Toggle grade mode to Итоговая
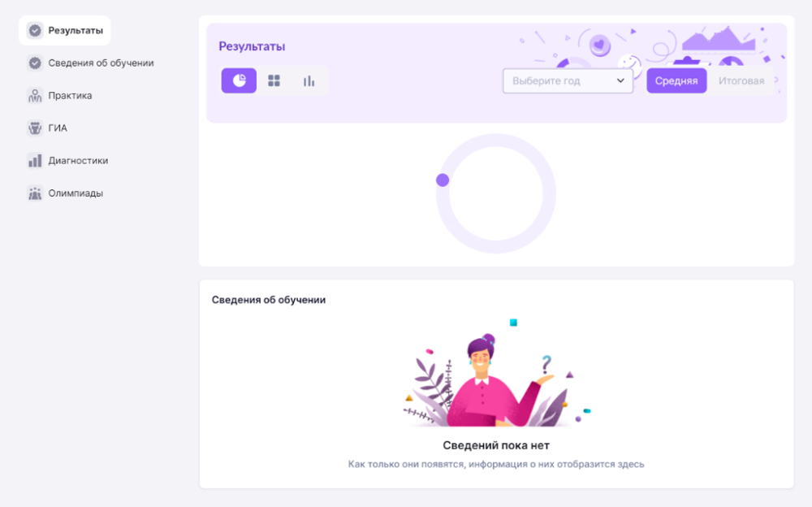Viewport: 812px width, 507px height. (741, 81)
